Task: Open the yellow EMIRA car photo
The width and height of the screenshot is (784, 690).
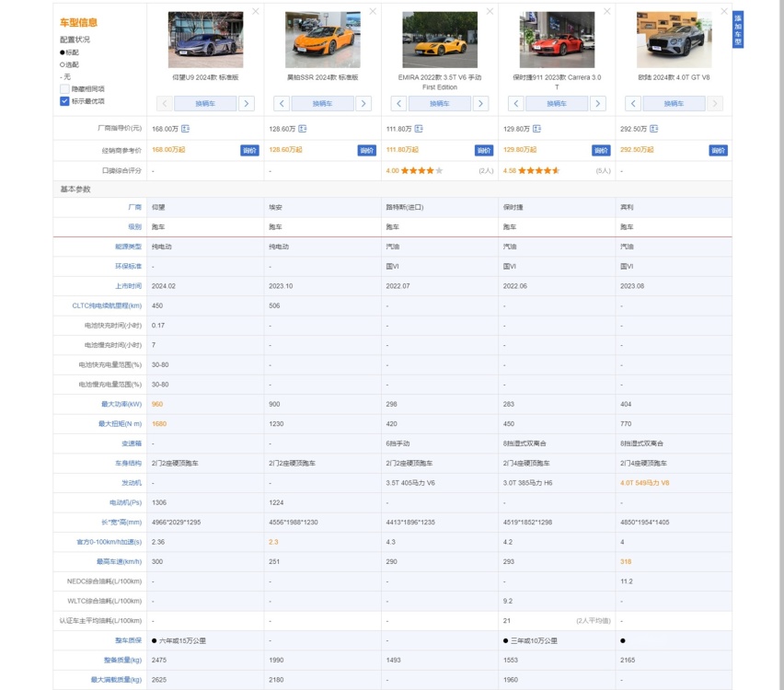Action: click(x=440, y=40)
